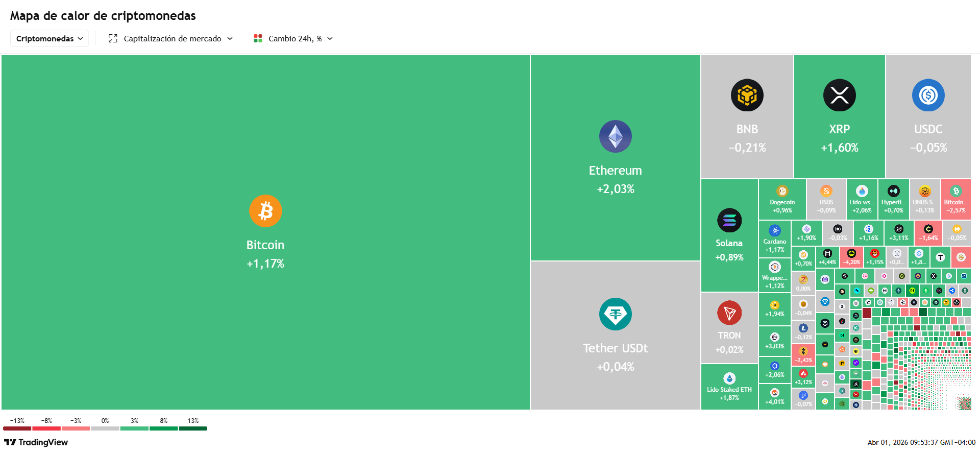This screenshot has height=453, width=980.
Task: Click the TRON +0,02% tile
Action: 729,328
